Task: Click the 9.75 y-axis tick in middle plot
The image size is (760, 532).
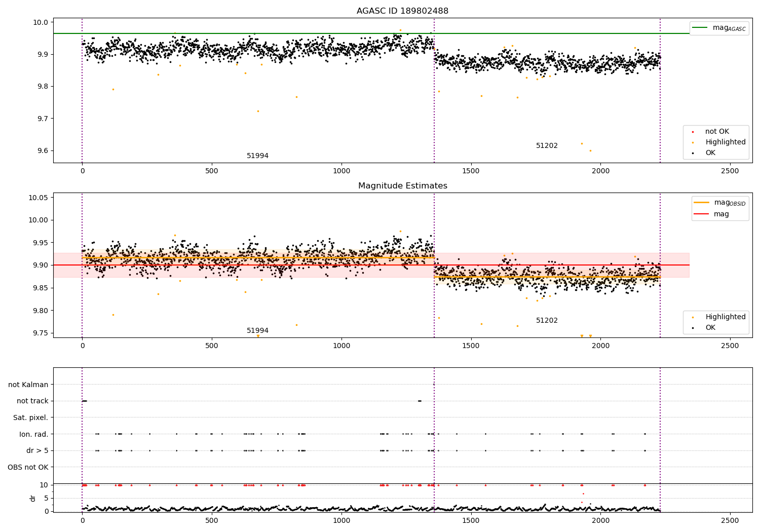Action: pyautogui.click(x=40, y=333)
